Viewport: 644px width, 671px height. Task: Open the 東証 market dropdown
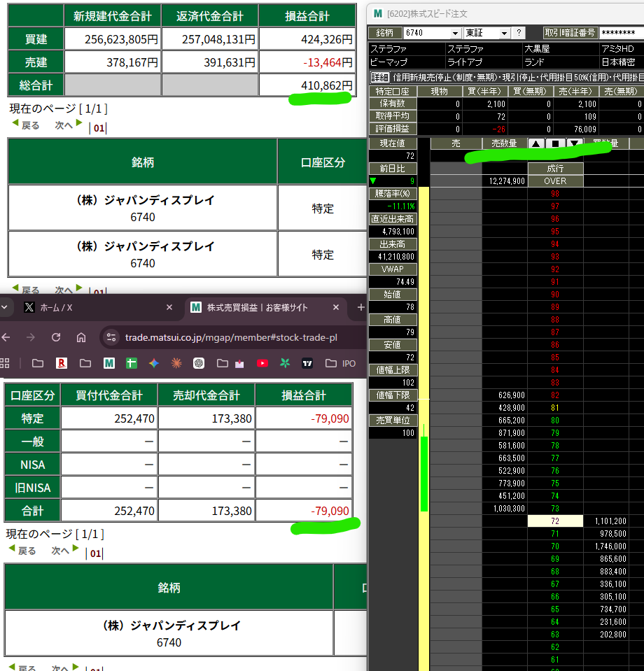tap(504, 33)
